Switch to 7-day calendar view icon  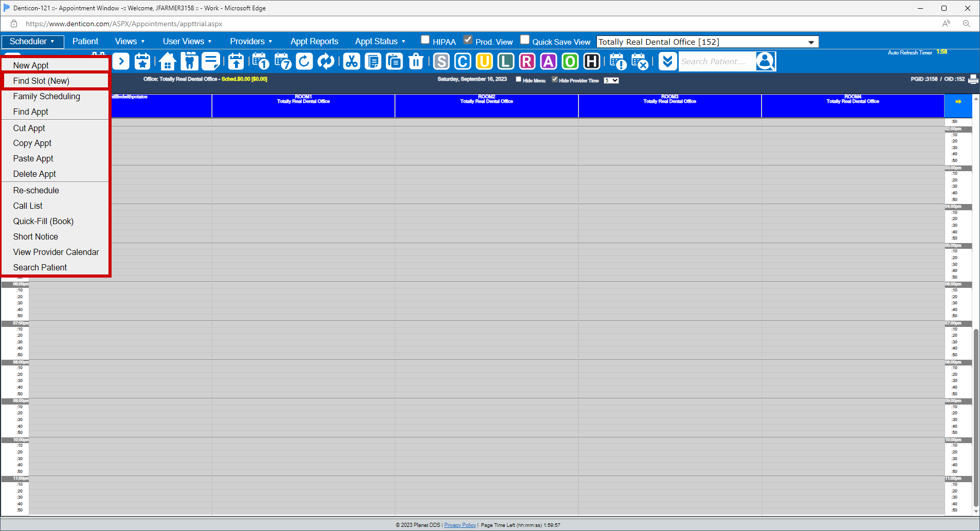point(283,62)
